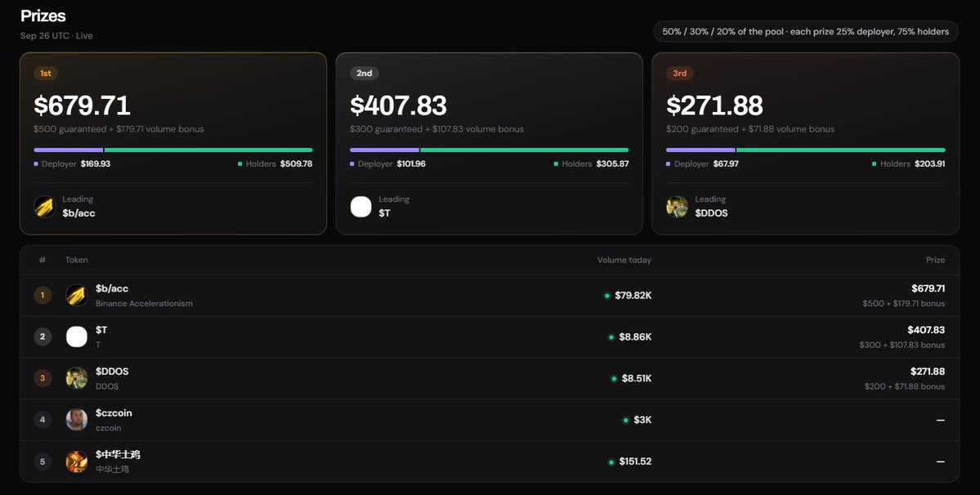Click 'Deployer $169.93' in 1st card
This screenshot has height=495, width=980.
[x=72, y=163]
